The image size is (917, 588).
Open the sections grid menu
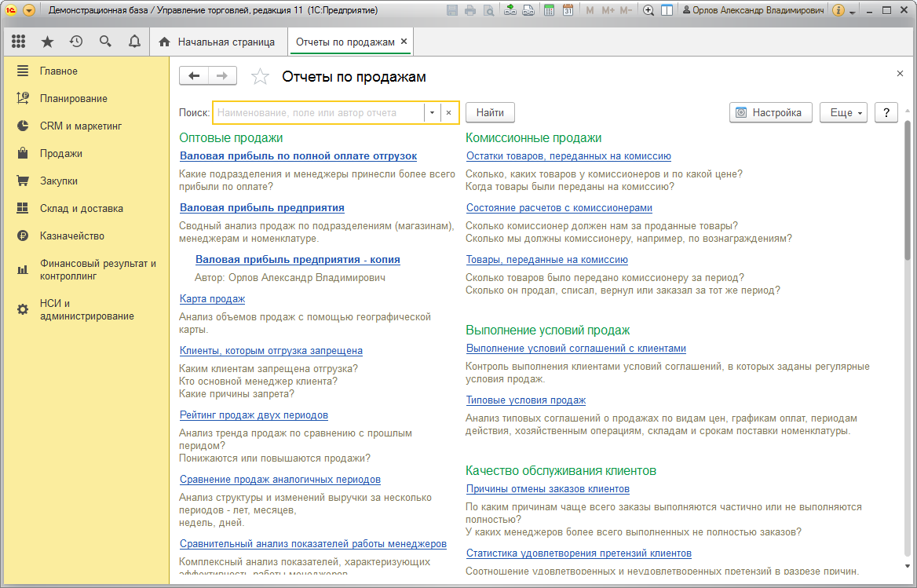tap(19, 42)
